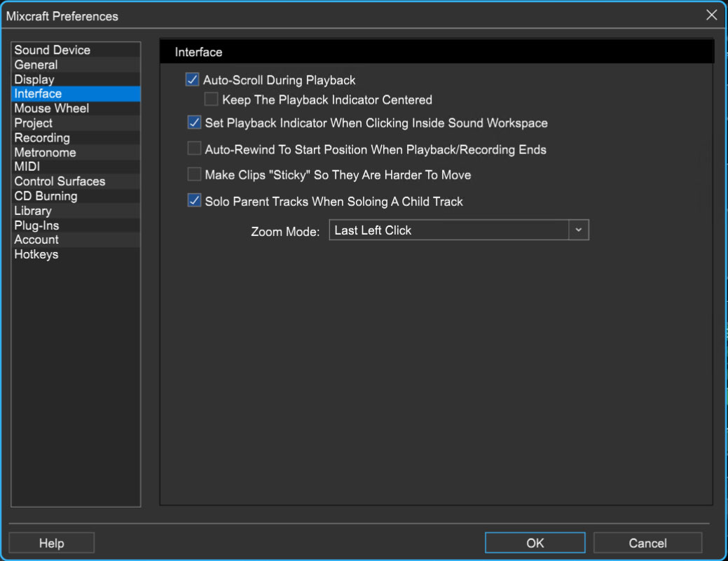Enable Keep The Playback Indicator Centered
Screen dimensions: 728x561
pos(211,99)
